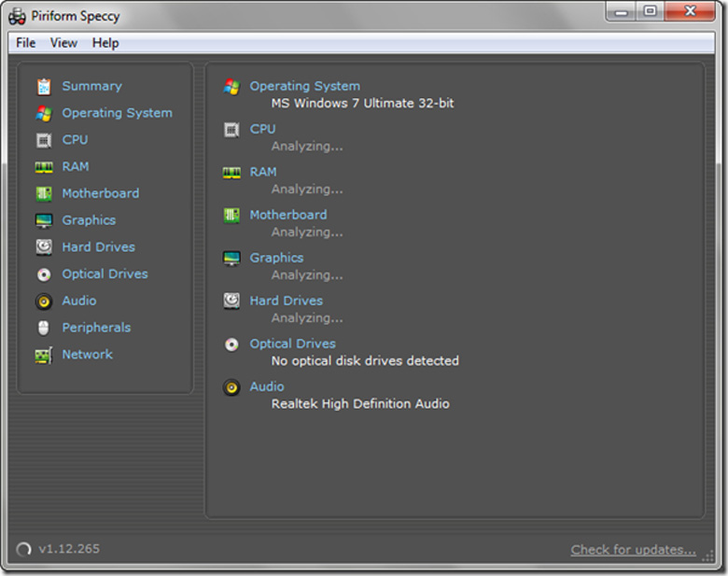728x576 pixels.
Task: Click the Peripherals mouse icon in sidebar
Action: tap(44, 329)
